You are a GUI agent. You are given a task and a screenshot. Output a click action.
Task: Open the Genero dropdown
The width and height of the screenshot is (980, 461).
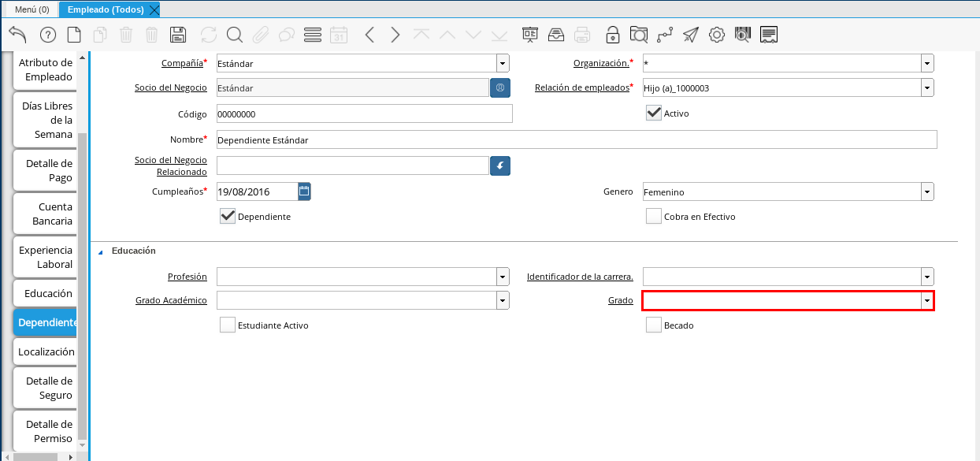[x=927, y=191]
